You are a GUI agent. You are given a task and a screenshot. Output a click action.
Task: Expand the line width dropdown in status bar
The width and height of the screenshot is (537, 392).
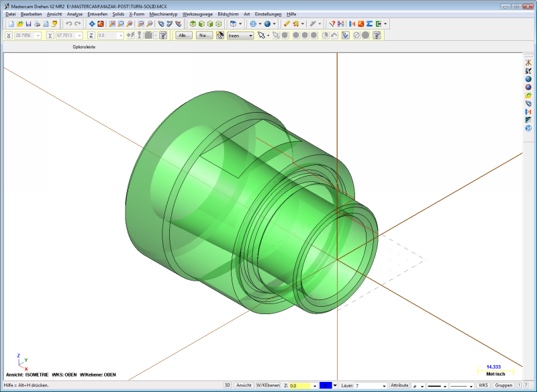pyautogui.click(x=471, y=386)
